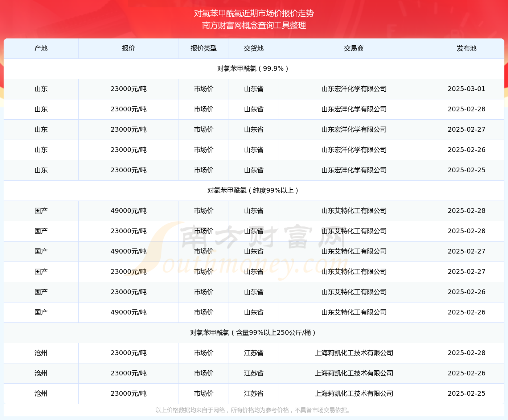
Task: Click 49000元/吨 in the first 2025-02-28 国产 row
Action: point(128,211)
